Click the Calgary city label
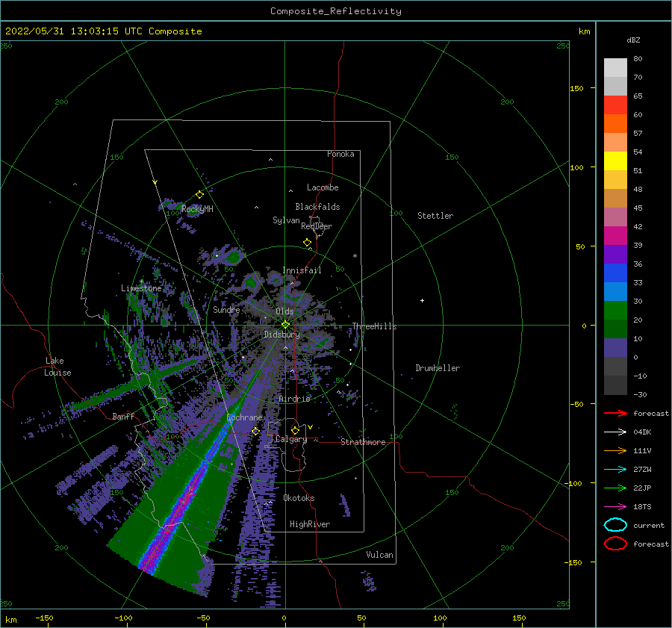672x628 pixels. coord(291,439)
